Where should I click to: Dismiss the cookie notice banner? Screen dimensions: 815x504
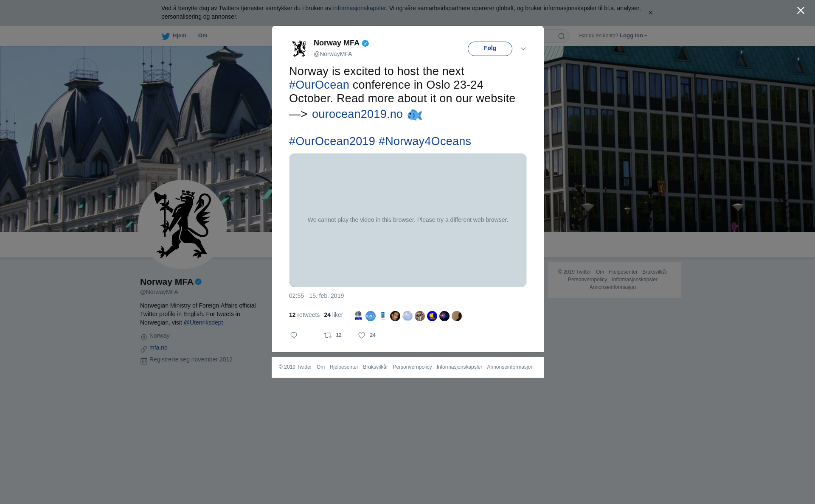pos(650,13)
